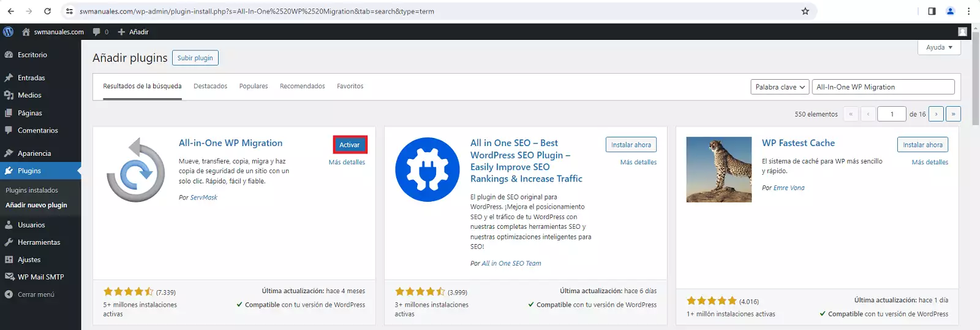This screenshot has width=980, height=330.
Task: Go to last page of results
Action: tap(953, 114)
